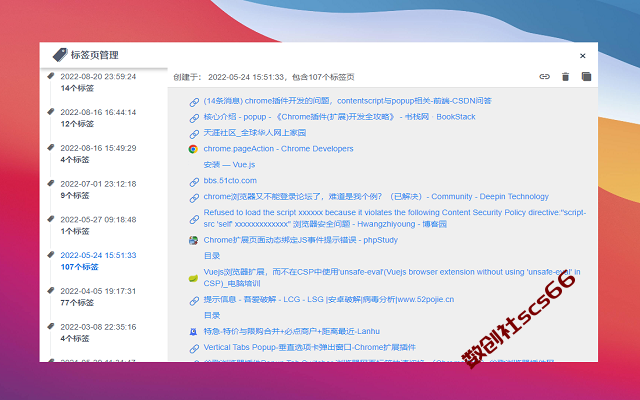Screen dimensions: 640x400
Task: Click the tag icon next to 2022-07-01 23:12:18
Action: coord(51,183)
